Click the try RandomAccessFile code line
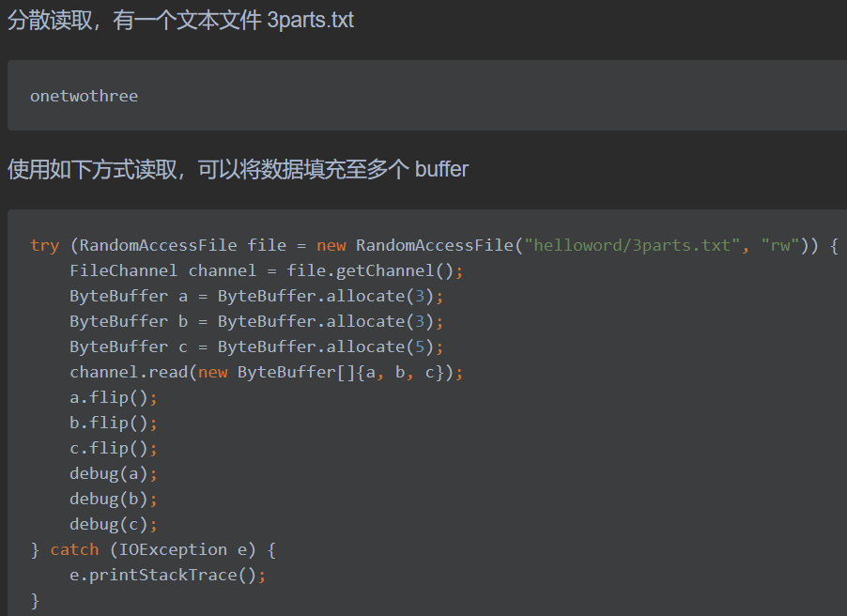 (x=435, y=245)
